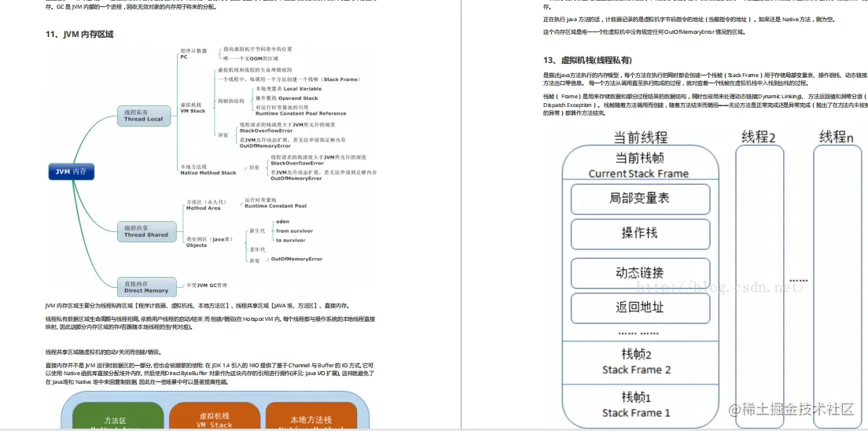Click '本地变量表 Local Variable' leaf
Viewport: 868px width, 431px height.
(289, 89)
